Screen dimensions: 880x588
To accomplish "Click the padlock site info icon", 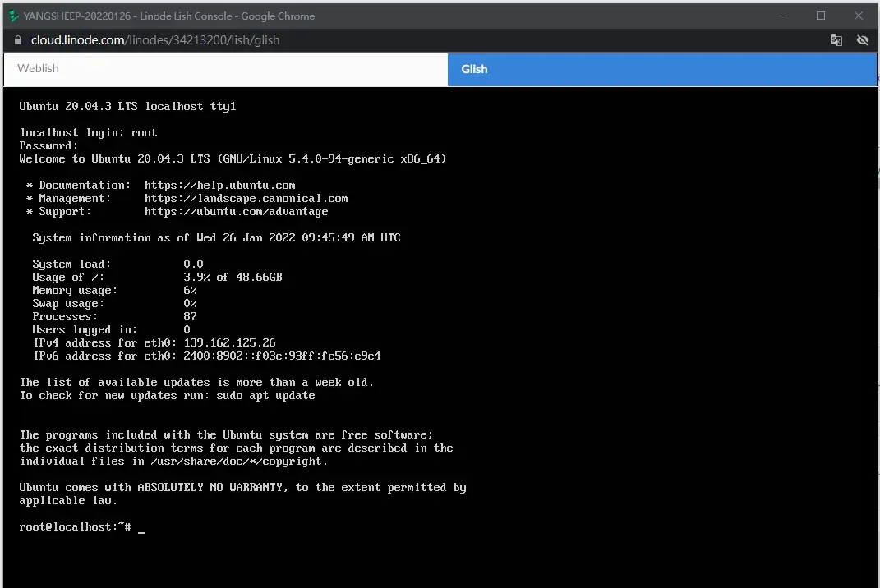I will [x=17, y=40].
